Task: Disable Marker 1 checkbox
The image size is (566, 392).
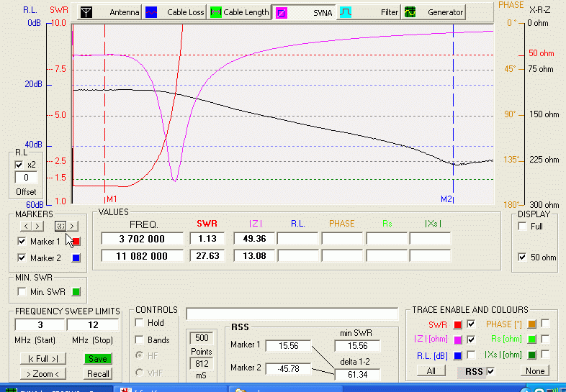Action: [x=21, y=242]
